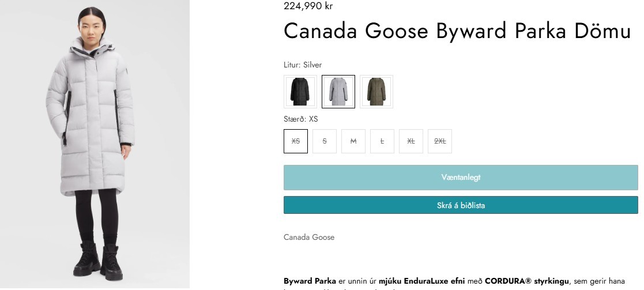
Task: Enlarge the model product photo
Action: (x=95, y=144)
